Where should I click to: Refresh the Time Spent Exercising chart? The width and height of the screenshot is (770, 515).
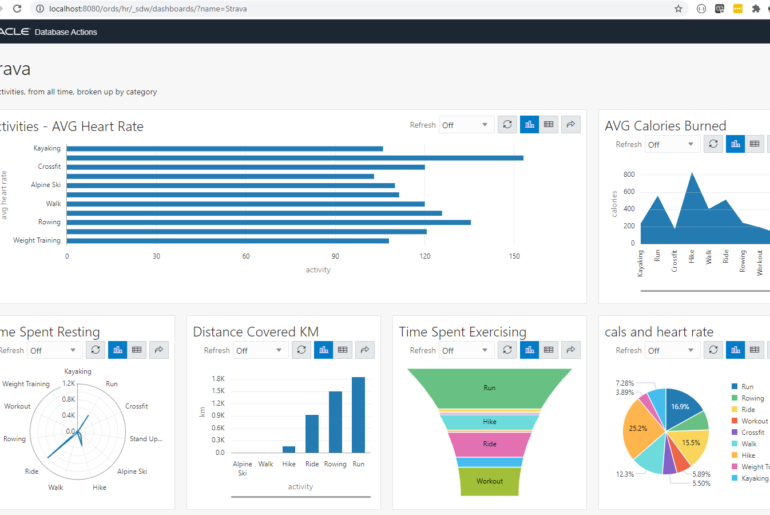click(507, 350)
